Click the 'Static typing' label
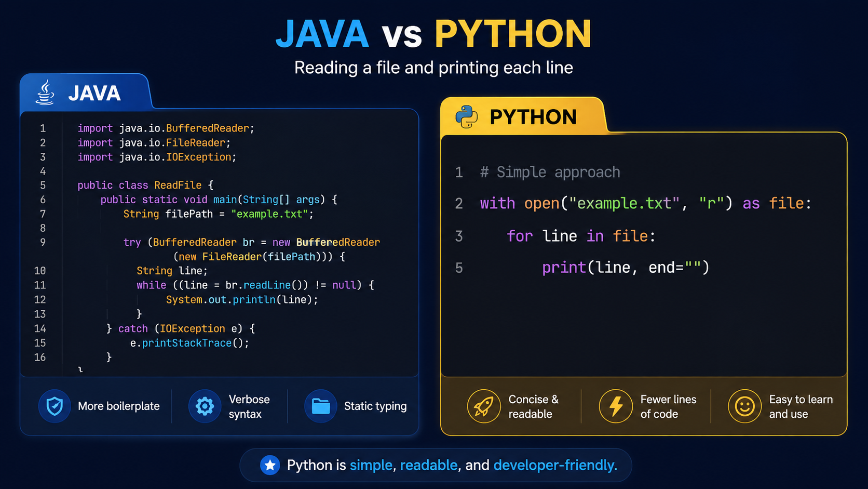The height and width of the screenshot is (489, 868). (375, 406)
